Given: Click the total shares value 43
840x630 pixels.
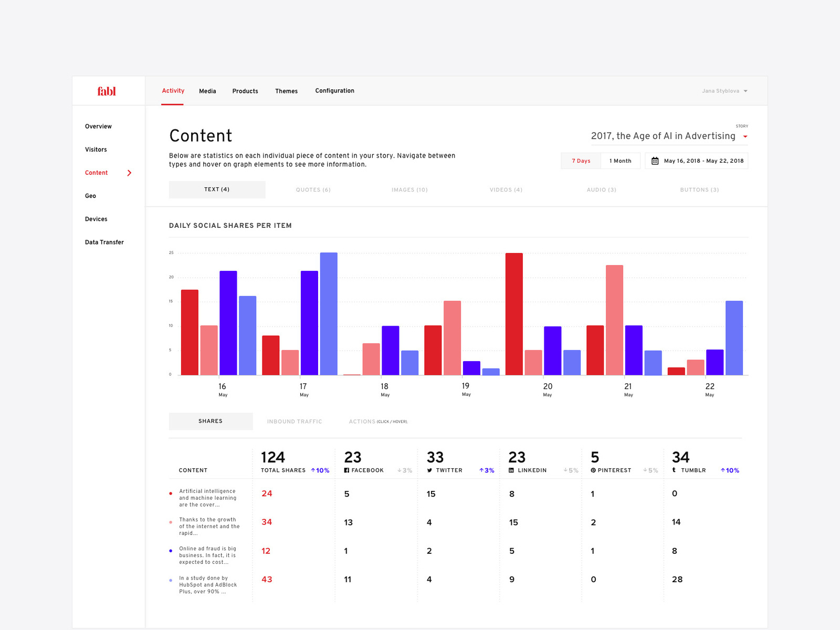Looking at the screenshot, I should tap(267, 580).
